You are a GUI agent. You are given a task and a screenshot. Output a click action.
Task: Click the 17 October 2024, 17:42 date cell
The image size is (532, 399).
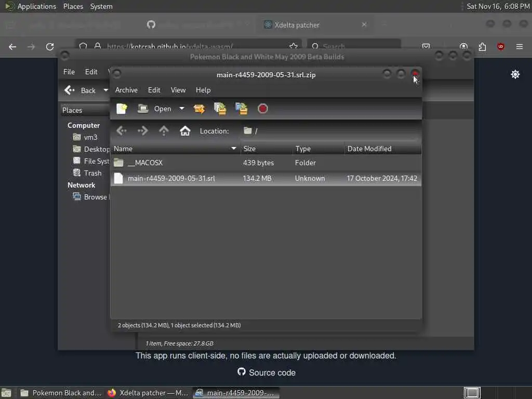click(382, 179)
